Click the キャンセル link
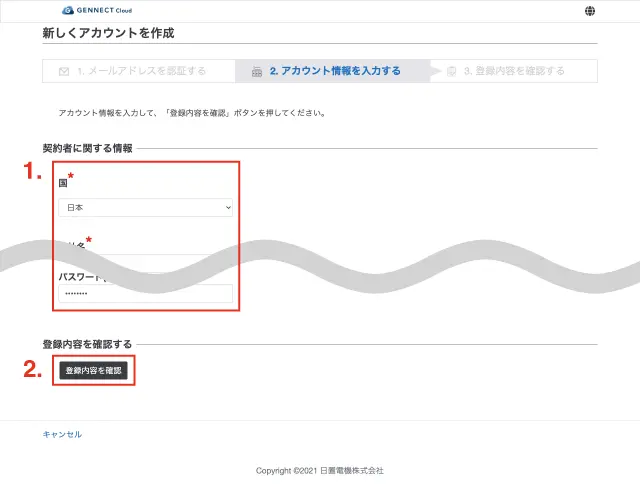Viewport: 640px width, 500px height. [x=62, y=434]
